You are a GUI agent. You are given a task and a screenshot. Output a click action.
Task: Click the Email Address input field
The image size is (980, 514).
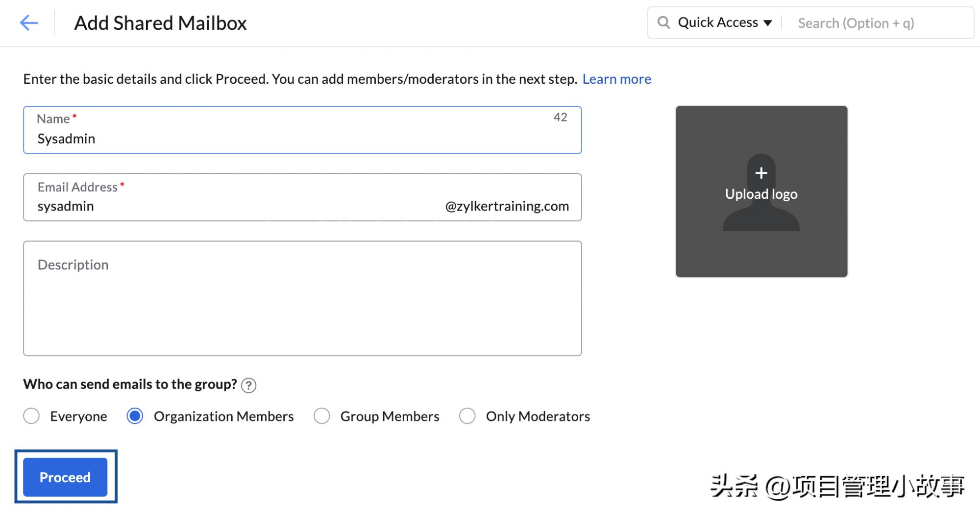(235, 206)
